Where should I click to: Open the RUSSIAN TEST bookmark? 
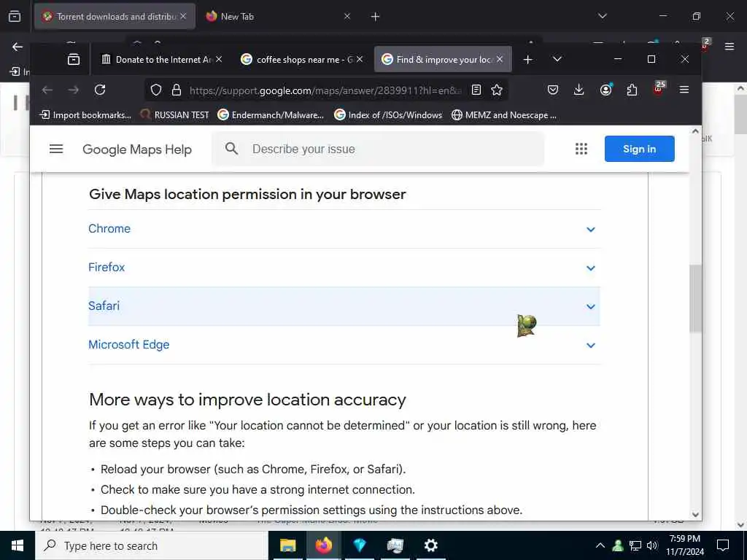click(174, 114)
